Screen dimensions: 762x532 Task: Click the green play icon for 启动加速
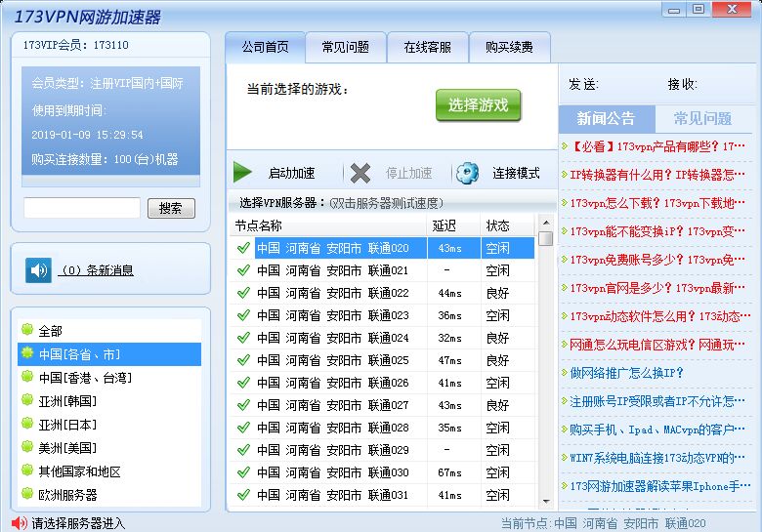point(242,173)
